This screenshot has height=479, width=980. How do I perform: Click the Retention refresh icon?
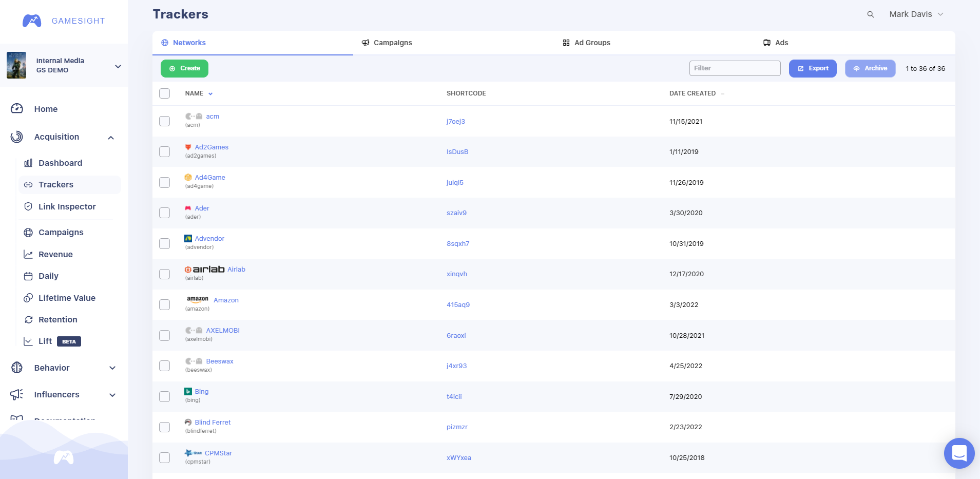pyautogui.click(x=28, y=320)
